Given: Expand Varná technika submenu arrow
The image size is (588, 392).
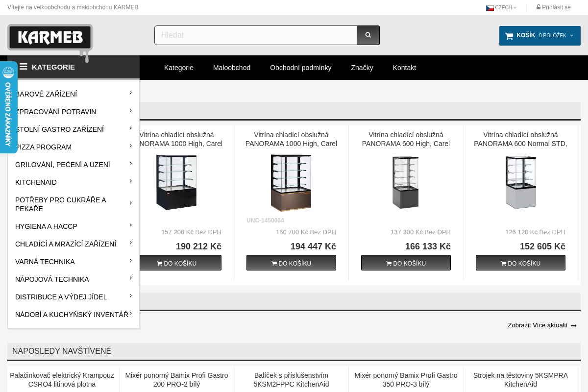Looking at the screenshot, I should click(x=130, y=260).
